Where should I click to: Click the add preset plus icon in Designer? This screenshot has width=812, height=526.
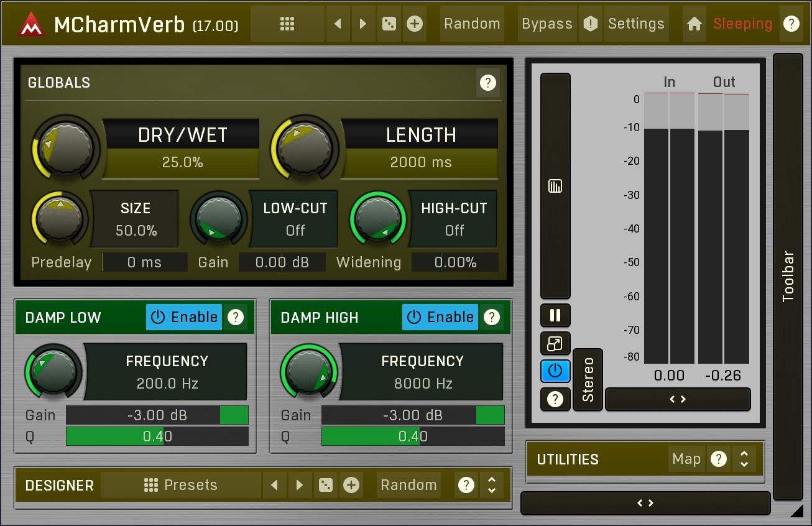351,485
